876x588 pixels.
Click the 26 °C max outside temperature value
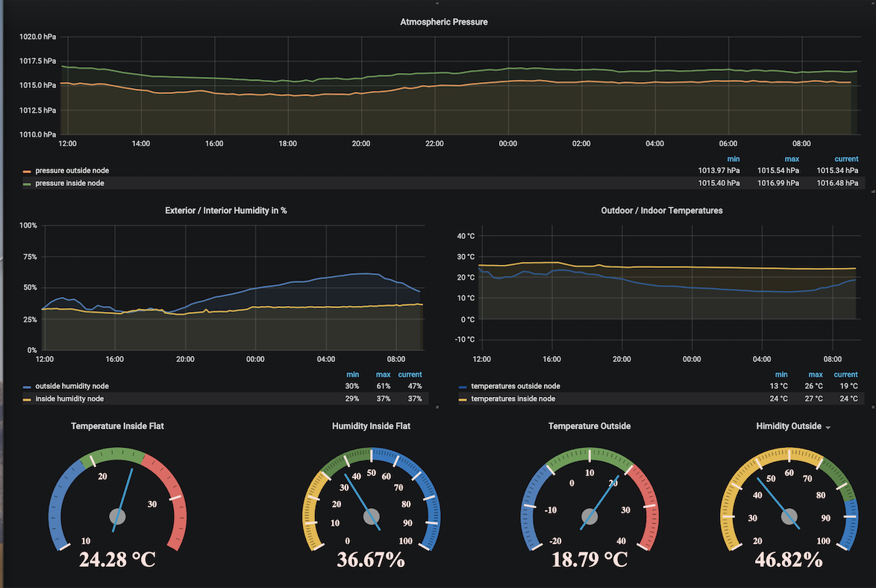(x=813, y=387)
